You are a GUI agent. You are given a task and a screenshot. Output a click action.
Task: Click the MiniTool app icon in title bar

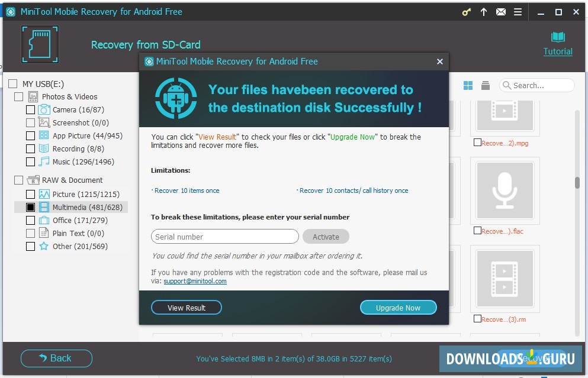click(11, 12)
